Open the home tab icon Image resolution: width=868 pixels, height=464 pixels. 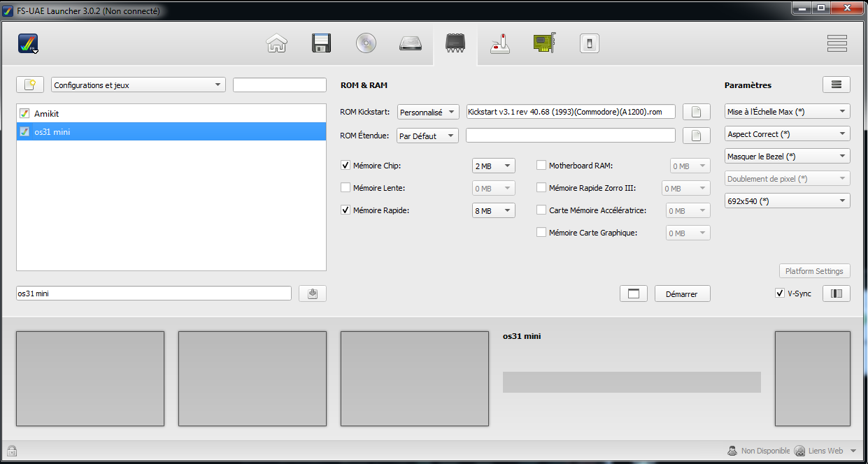(x=277, y=43)
